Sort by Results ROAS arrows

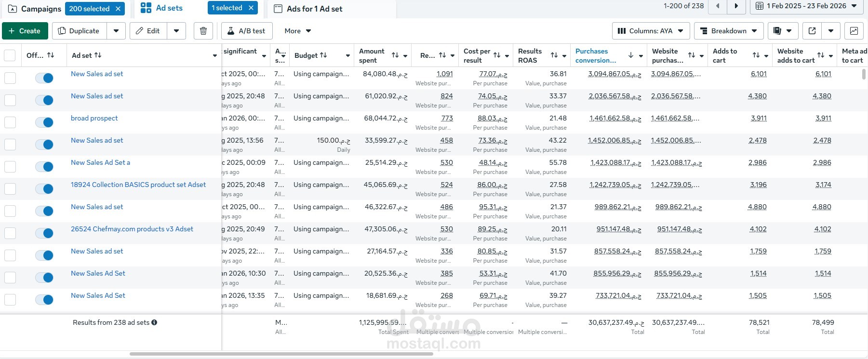554,55
